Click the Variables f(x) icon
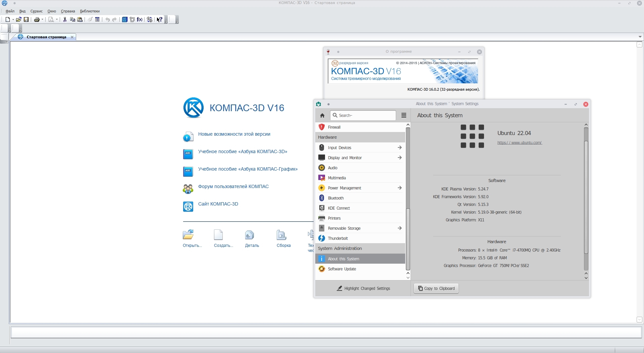Viewport: 644px width, 353px height. (x=140, y=19)
